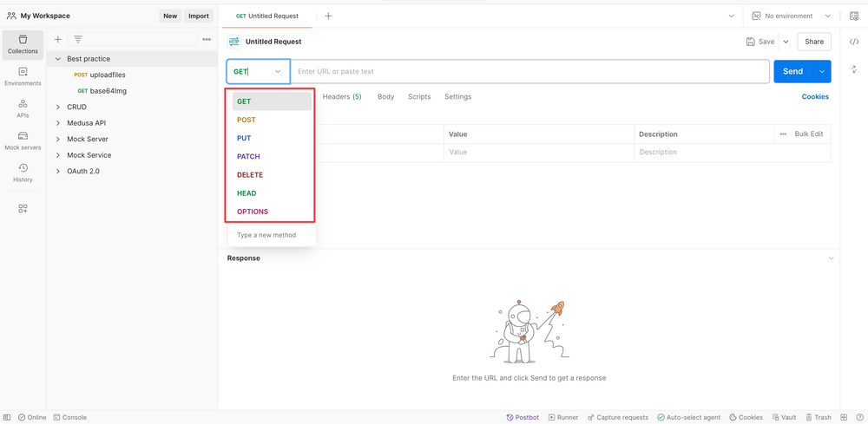Open the uploadfiles POST request

pos(108,75)
